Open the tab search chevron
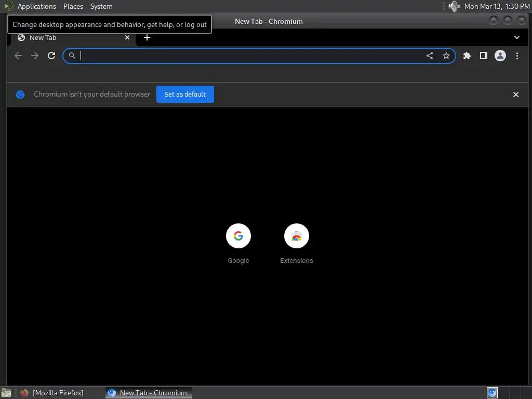Screen dimensions: 532x399 [517, 37]
